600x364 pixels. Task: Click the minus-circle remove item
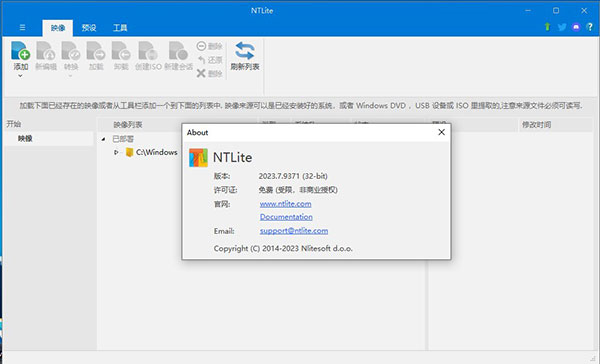point(209,46)
